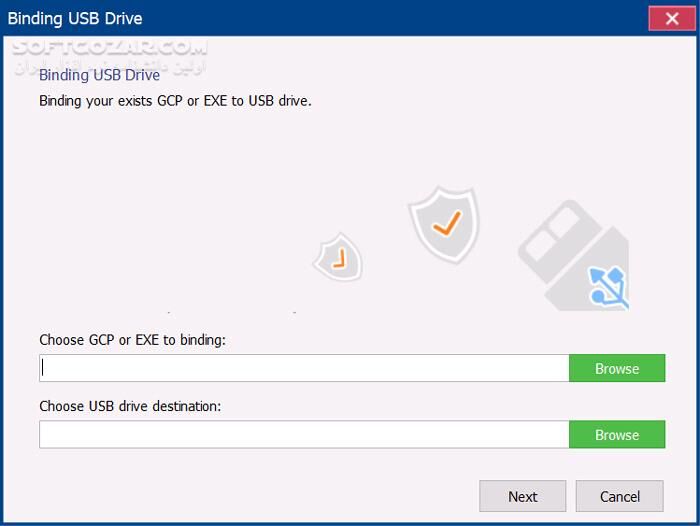Click the small shield icon with orange checkmark
The image size is (700, 526).
pyautogui.click(x=338, y=259)
